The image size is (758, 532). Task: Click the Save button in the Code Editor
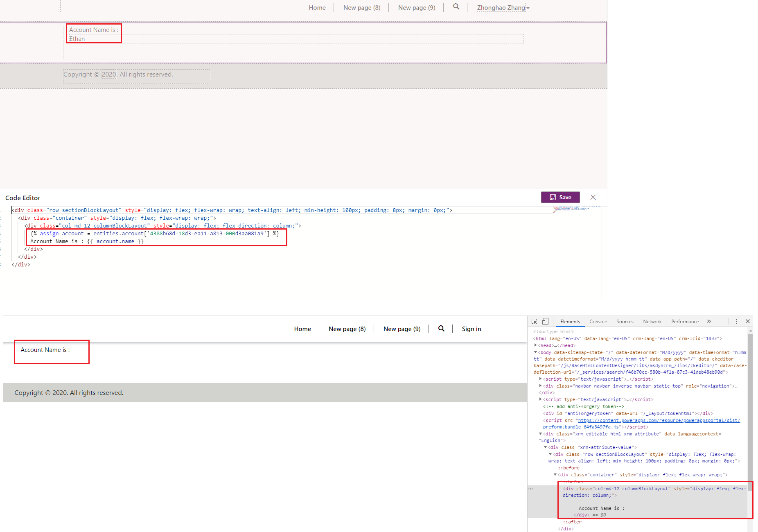tap(560, 197)
